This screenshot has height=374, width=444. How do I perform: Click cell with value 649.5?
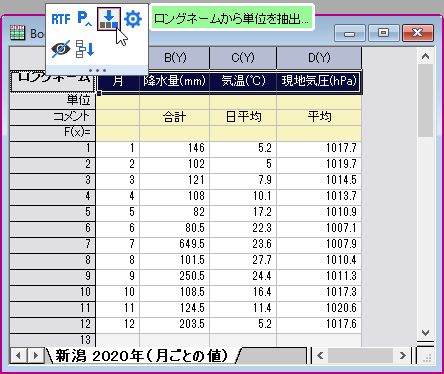coord(174,244)
